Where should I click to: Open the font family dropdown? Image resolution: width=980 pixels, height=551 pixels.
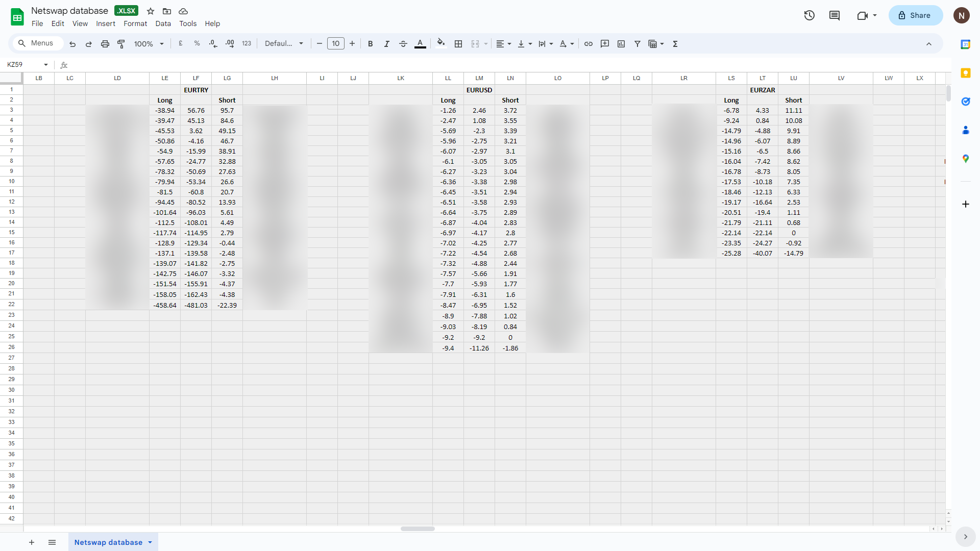click(284, 44)
